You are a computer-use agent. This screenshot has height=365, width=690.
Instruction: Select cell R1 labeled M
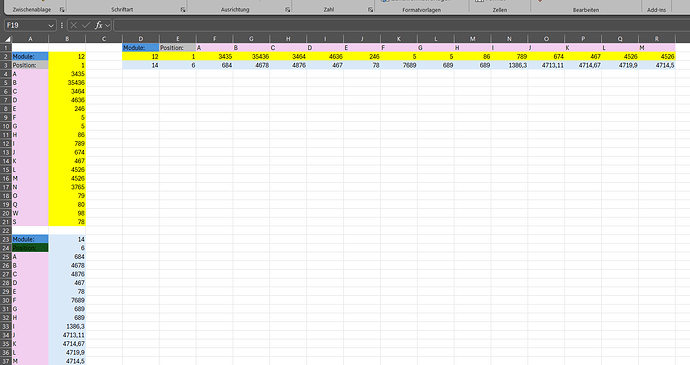657,48
